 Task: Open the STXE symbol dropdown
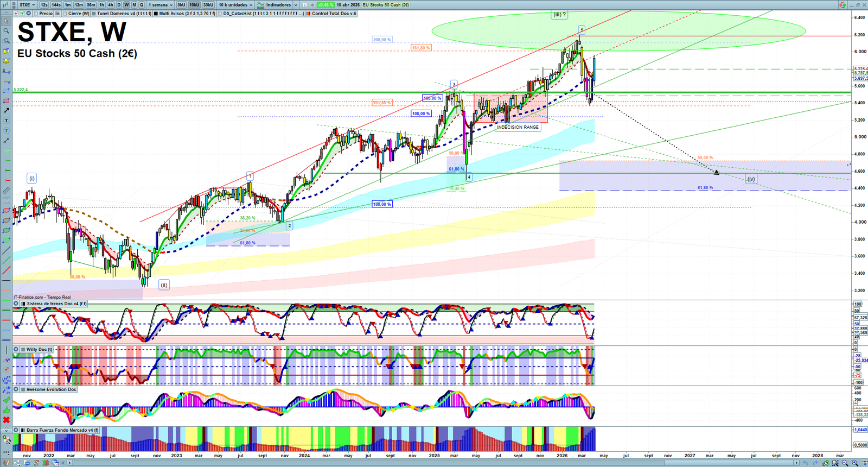click(x=27, y=5)
